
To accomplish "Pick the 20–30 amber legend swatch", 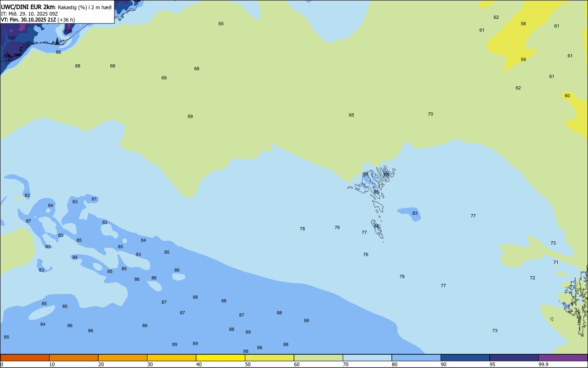I will [123, 357].
